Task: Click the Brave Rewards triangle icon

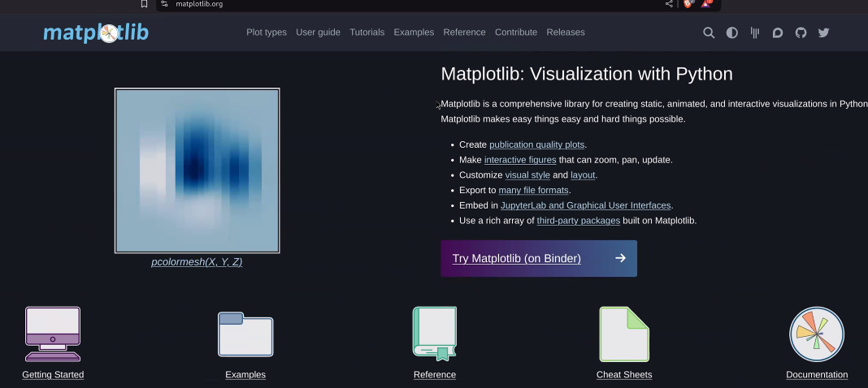Action: (x=706, y=3)
